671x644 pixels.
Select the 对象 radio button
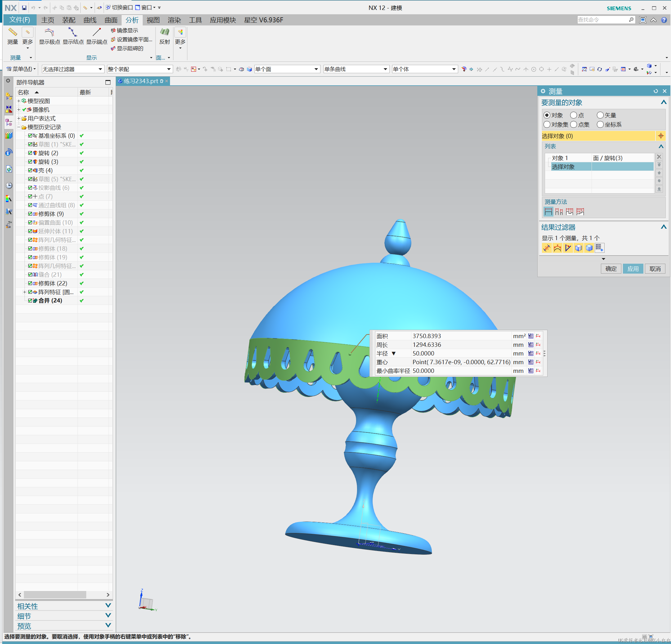click(x=547, y=115)
